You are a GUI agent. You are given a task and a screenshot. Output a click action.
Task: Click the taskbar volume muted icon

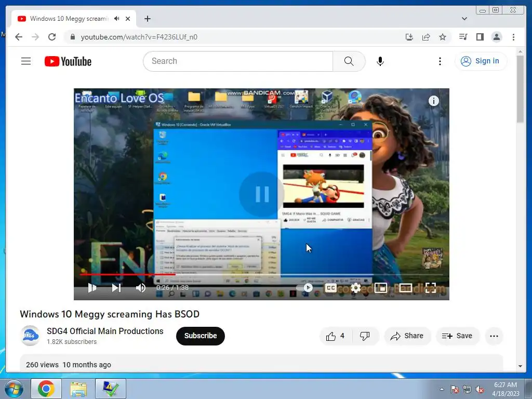click(x=480, y=389)
